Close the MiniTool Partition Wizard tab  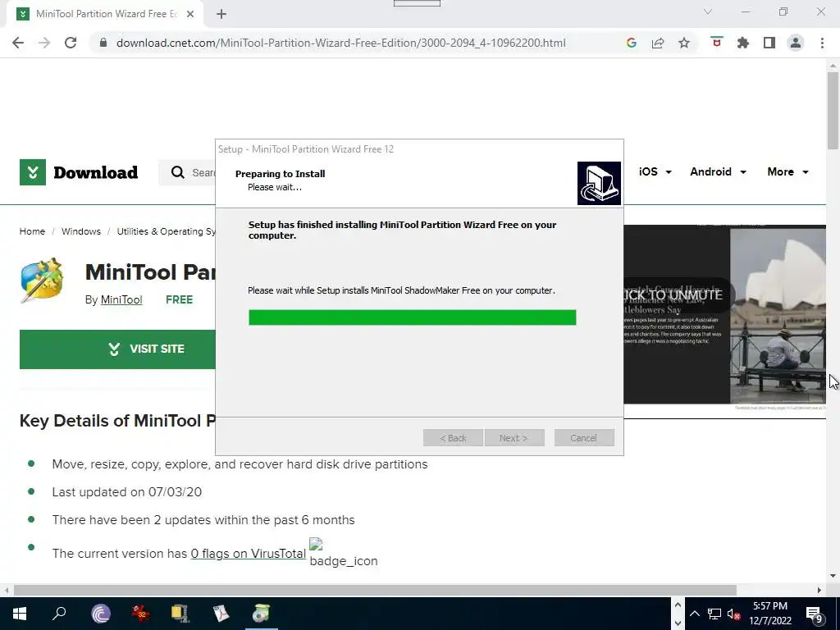click(190, 14)
